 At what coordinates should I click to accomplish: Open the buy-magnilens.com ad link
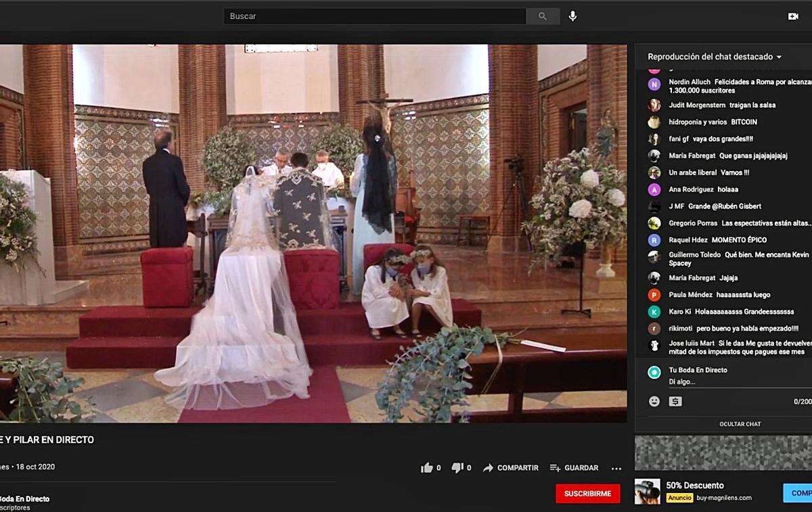point(723,498)
